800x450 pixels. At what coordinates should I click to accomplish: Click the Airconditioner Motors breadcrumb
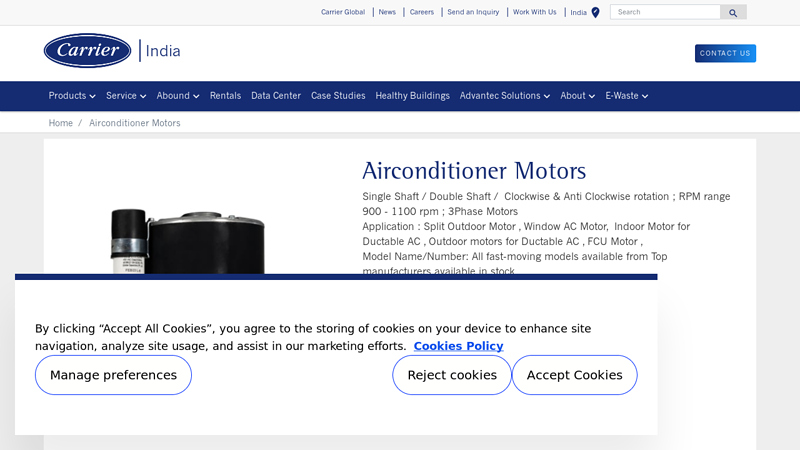pyautogui.click(x=135, y=123)
